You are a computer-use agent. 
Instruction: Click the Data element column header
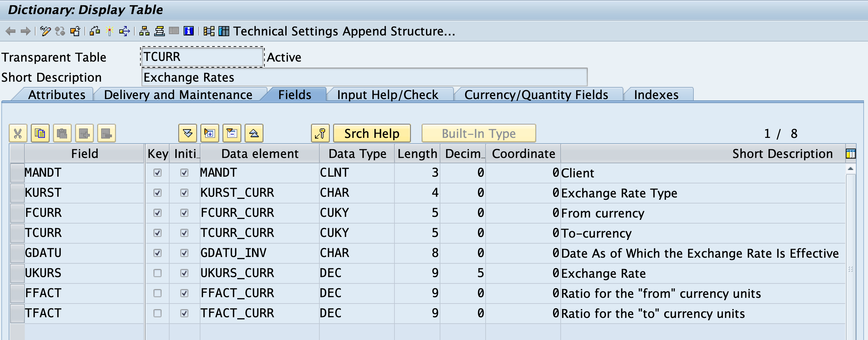[x=260, y=154]
